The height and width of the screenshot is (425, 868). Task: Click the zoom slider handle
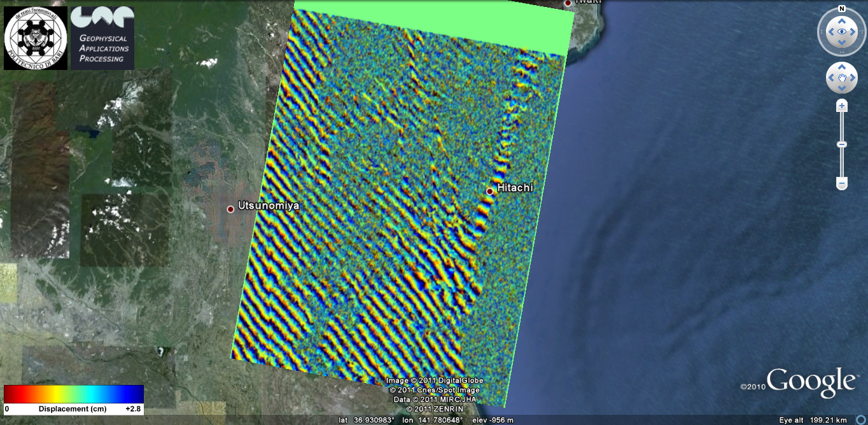click(841, 144)
